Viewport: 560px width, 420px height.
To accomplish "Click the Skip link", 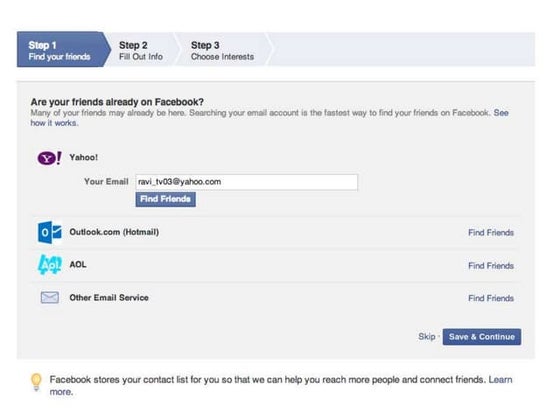I will tap(427, 337).
